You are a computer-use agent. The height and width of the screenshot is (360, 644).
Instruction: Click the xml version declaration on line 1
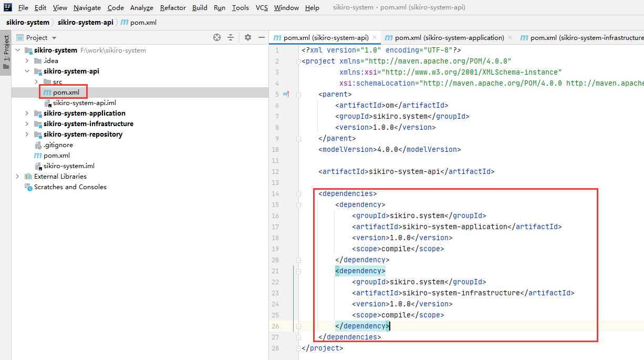381,50
